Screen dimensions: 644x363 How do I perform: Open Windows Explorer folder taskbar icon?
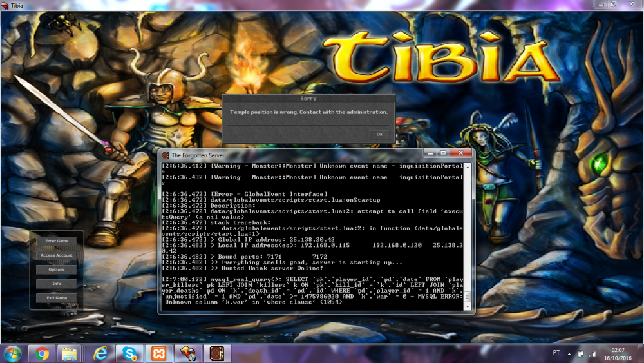tap(70, 353)
